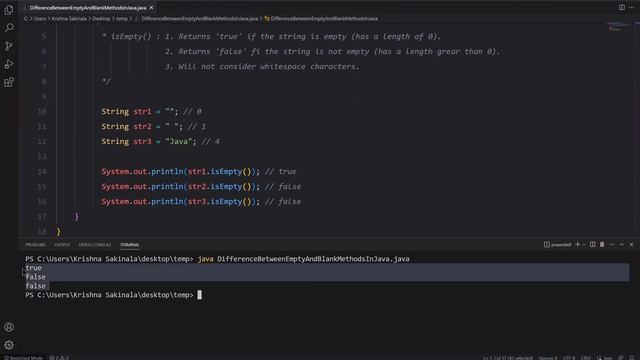Close the terminal panel with X icon
640x360 pixels.
pos(631,244)
